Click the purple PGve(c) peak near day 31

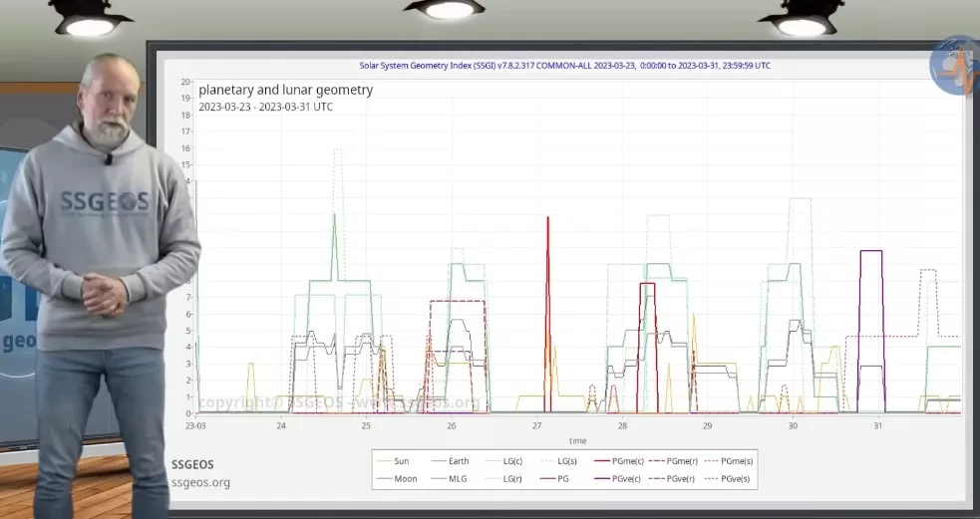click(x=870, y=252)
